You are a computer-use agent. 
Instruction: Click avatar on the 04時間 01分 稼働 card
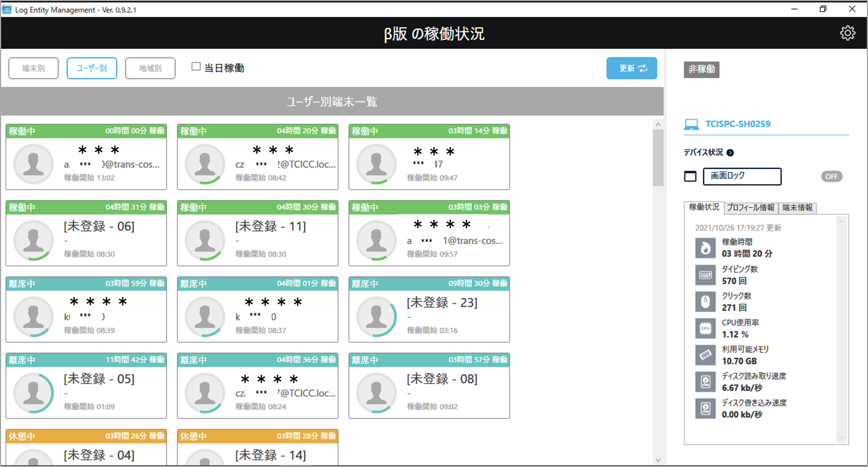205,317
